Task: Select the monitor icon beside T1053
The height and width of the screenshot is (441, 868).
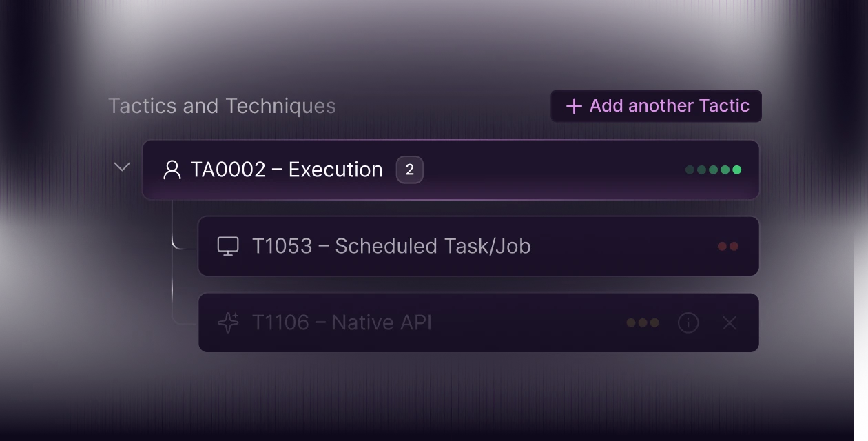Action: click(228, 246)
